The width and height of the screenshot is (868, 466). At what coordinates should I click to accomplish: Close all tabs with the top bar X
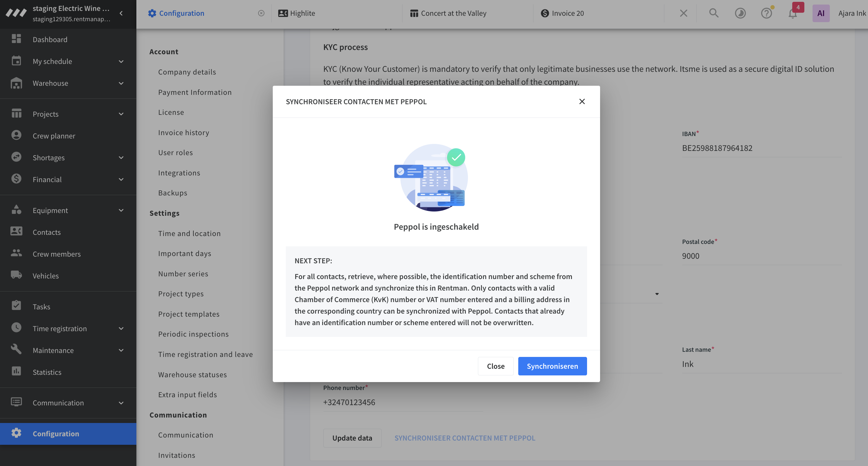pyautogui.click(x=683, y=13)
